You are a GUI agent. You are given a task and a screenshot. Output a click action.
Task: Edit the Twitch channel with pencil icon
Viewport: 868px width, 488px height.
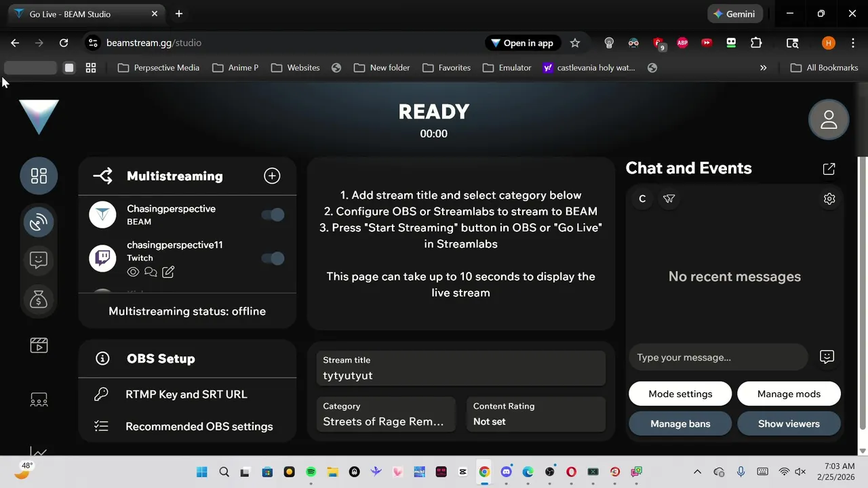[x=168, y=272]
